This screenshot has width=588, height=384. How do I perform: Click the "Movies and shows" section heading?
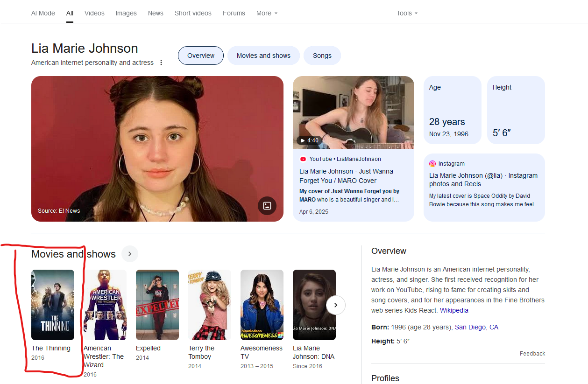point(73,254)
